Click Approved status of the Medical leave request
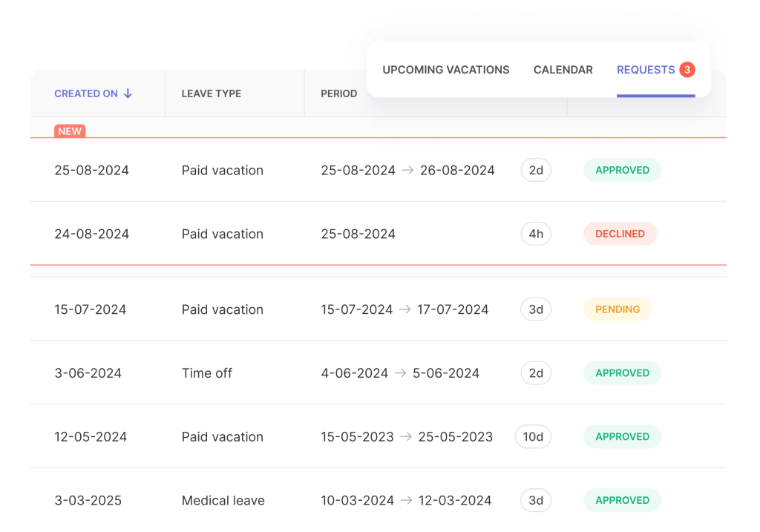 (x=623, y=501)
